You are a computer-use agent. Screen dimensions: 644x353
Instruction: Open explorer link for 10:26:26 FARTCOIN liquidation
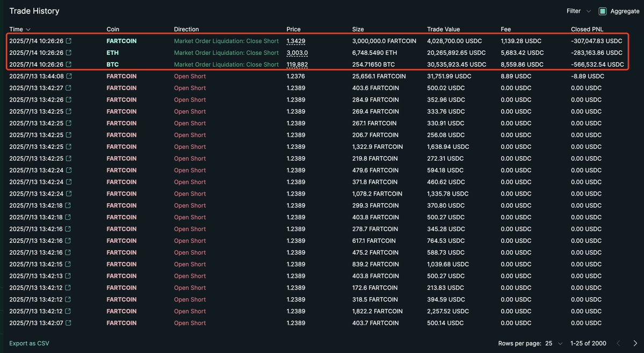tap(69, 41)
